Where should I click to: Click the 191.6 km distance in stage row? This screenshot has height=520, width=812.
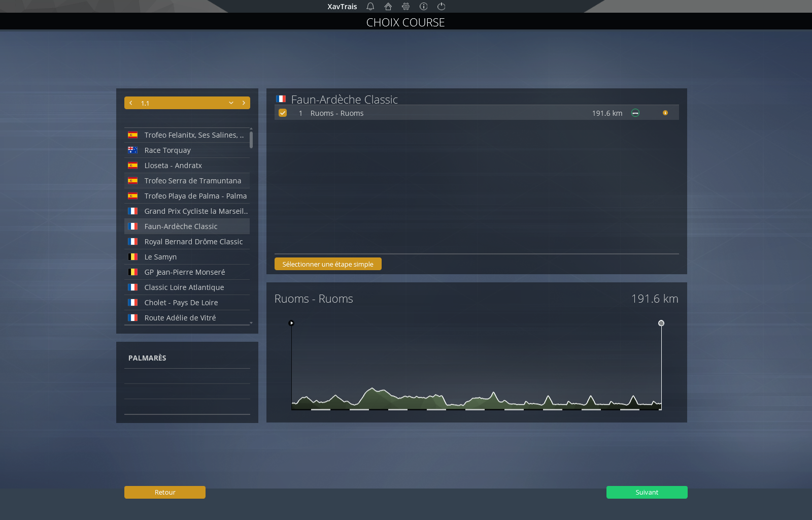click(x=607, y=113)
